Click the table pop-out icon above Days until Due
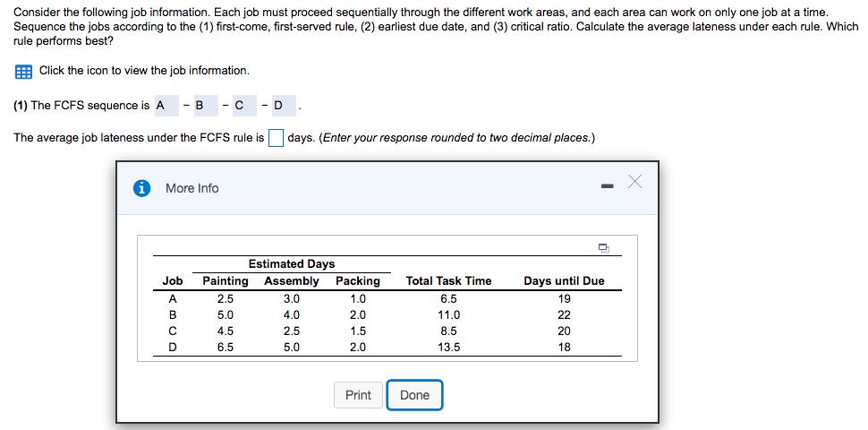Screen dimensions: 868x430 (603, 247)
